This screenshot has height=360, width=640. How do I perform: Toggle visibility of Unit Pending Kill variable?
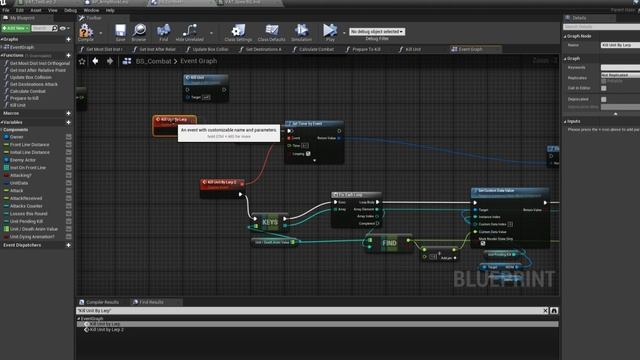(69, 221)
